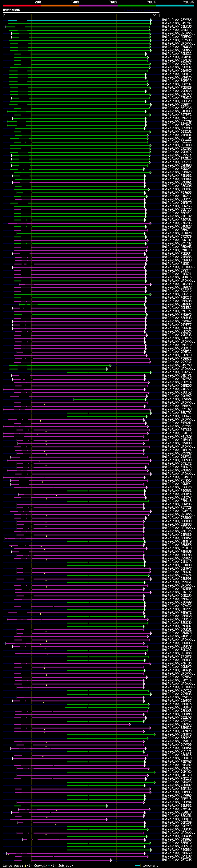197x868 pixels.
Task: Select hit label UniRef100_Q5YTA8
Action: click(177, 410)
